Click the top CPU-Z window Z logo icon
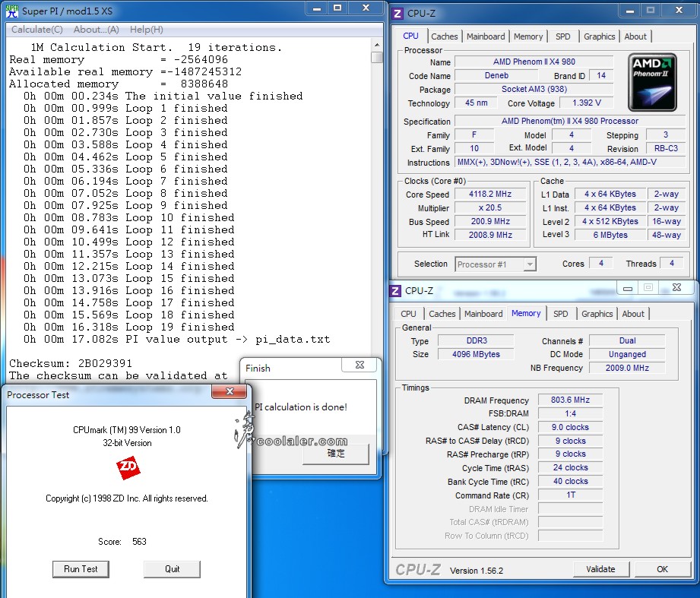The image size is (700, 598). pos(397,14)
